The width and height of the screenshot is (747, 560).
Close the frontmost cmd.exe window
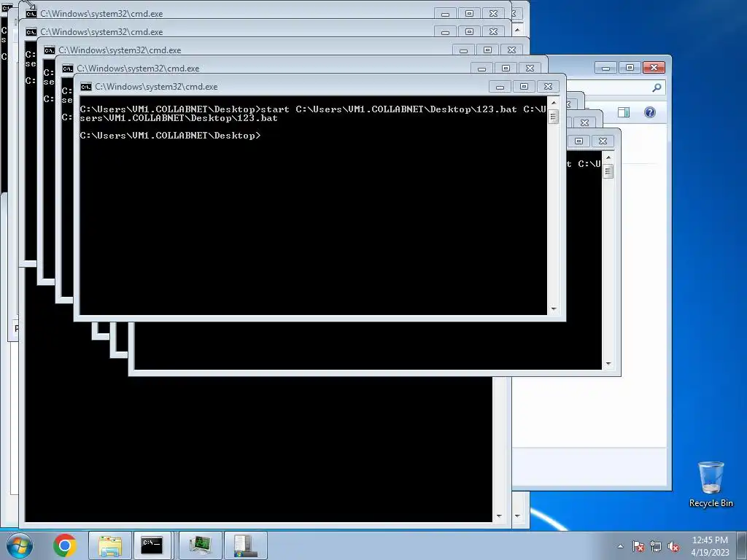click(x=548, y=87)
